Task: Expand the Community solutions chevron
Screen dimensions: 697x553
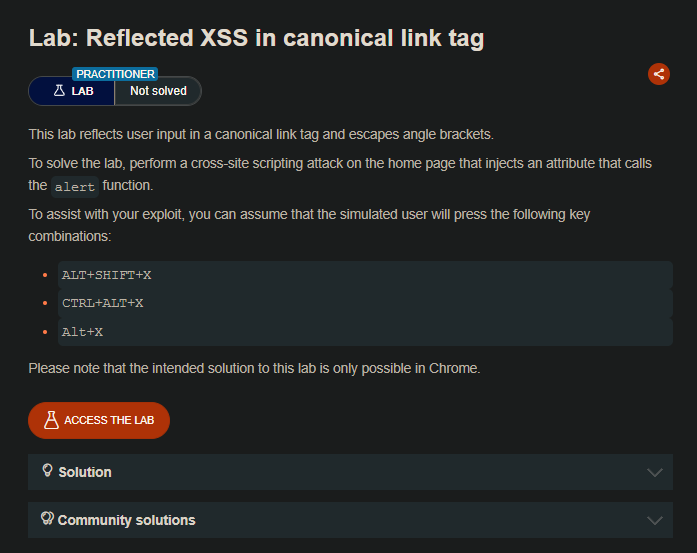Action: pyautogui.click(x=655, y=520)
